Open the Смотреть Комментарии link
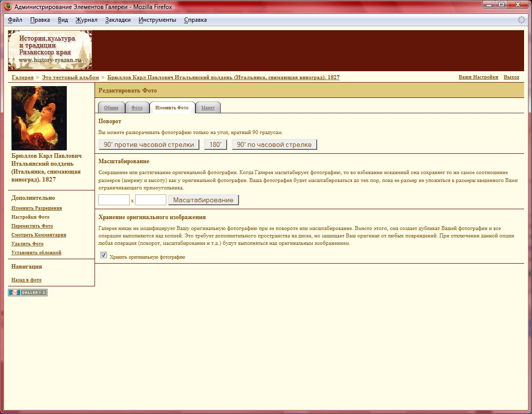Image resolution: width=532 pixels, height=414 pixels. tap(39, 234)
